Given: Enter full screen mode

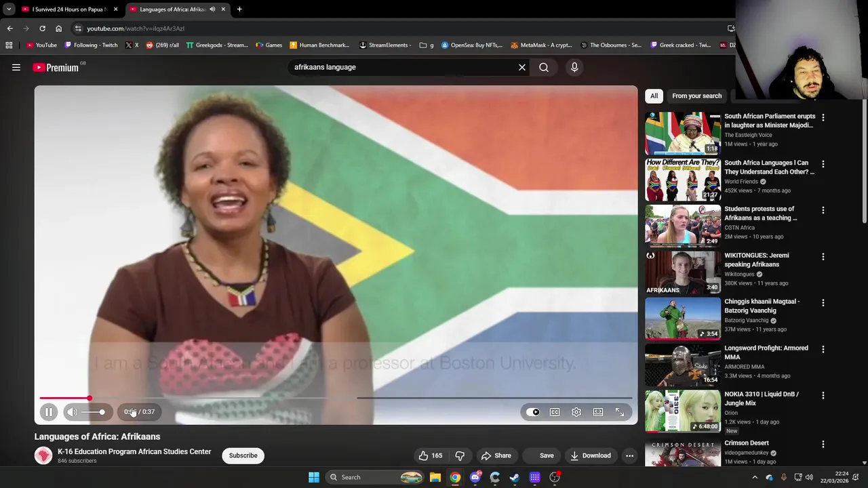Looking at the screenshot, I should pos(620,411).
